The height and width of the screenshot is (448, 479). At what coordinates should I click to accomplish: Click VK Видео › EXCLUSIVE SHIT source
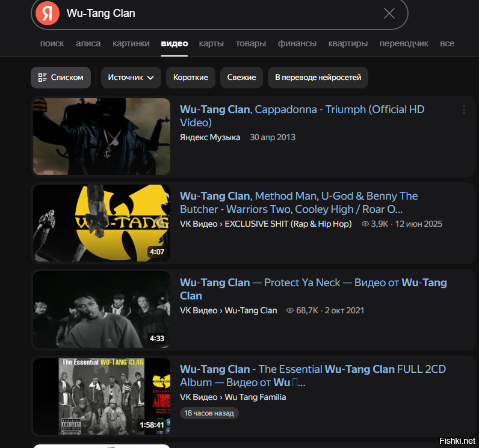266,224
